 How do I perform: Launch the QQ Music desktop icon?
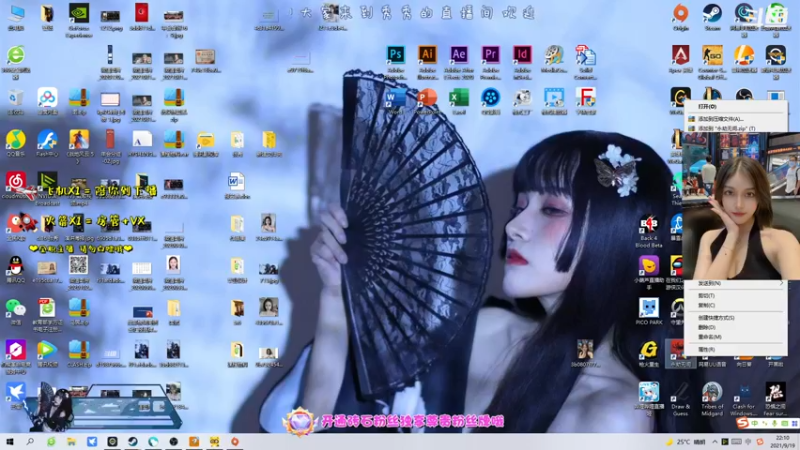16,140
